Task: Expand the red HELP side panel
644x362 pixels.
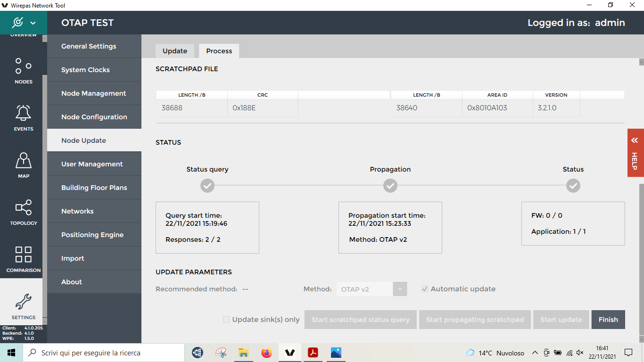Action: [635, 153]
